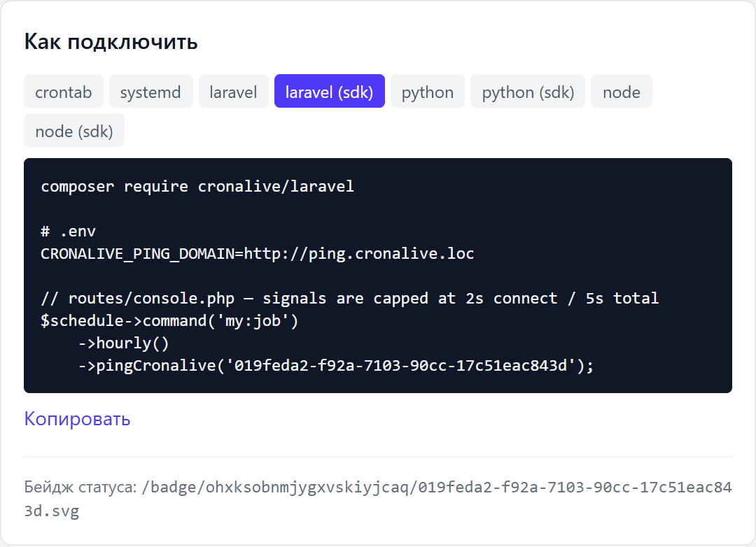Click the ->hourly() code line
Screen dimensions: 756x547
(123, 343)
